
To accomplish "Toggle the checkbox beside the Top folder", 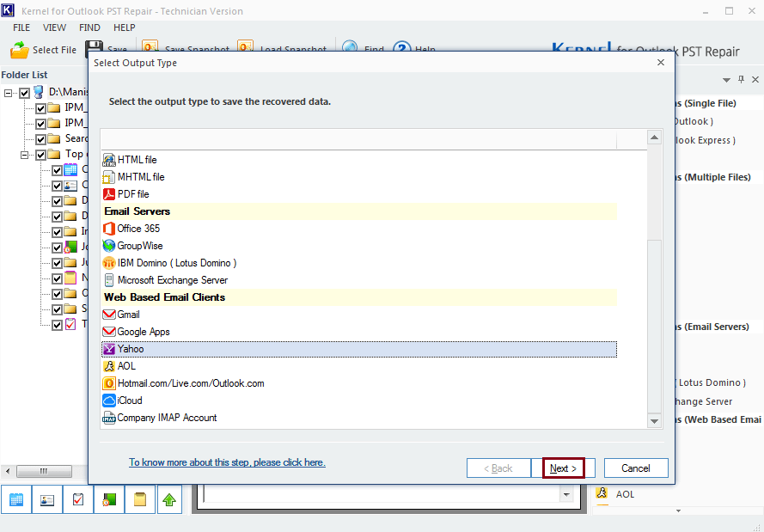I will coord(40,155).
